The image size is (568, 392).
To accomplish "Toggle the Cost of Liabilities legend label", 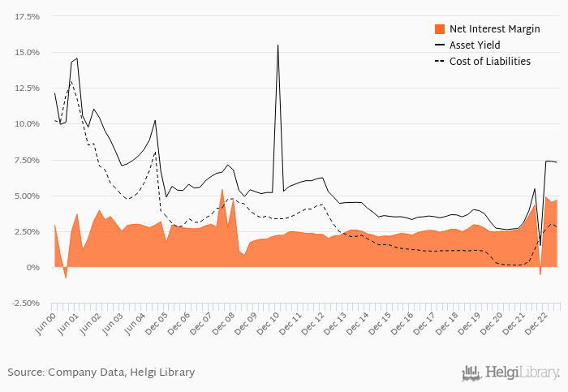I will pos(489,62).
